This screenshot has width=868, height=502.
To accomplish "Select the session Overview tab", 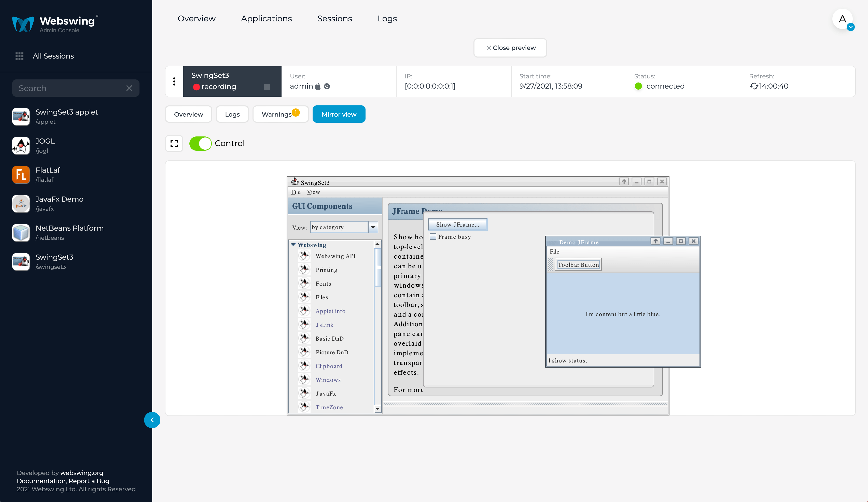I will tap(188, 114).
